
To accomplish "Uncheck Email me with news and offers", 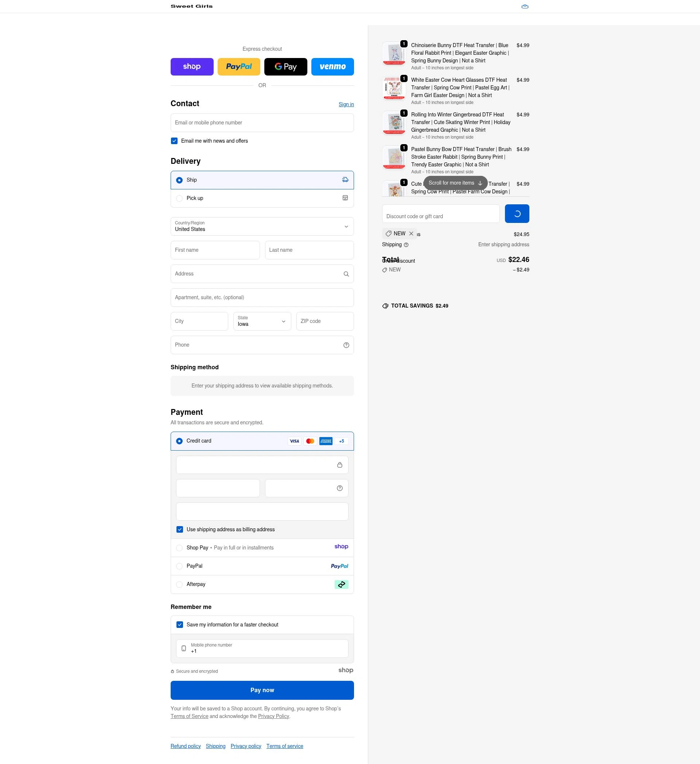I will pos(174,141).
